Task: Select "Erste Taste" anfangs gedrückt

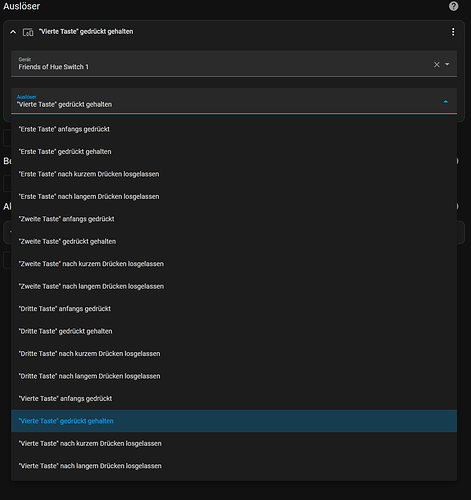Action: click(234, 129)
